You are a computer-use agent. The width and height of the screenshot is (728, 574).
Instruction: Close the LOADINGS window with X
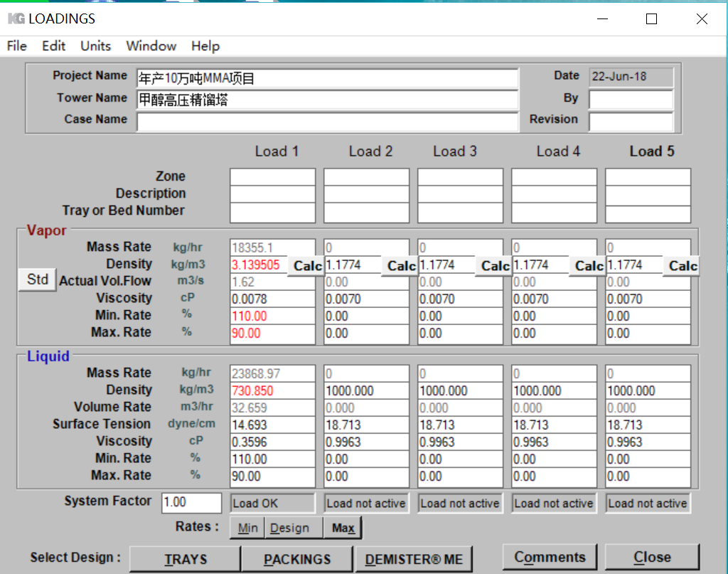coord(702,18)
